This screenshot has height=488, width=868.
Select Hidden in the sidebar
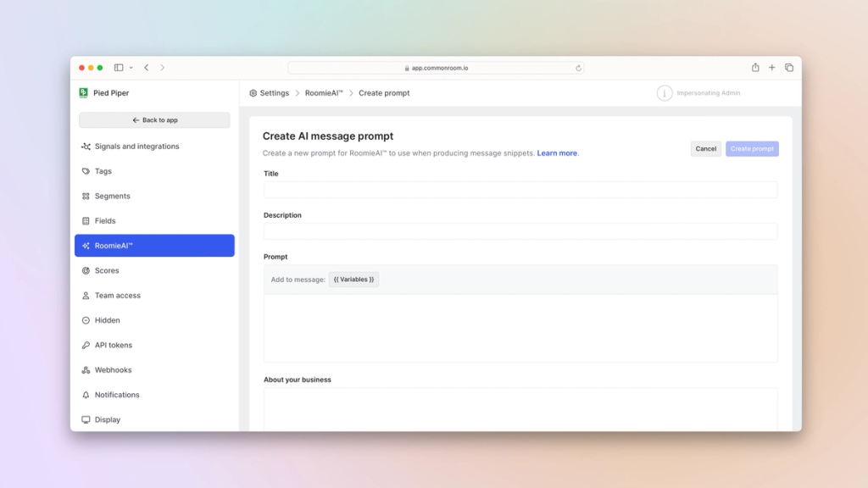coord(154,320)
